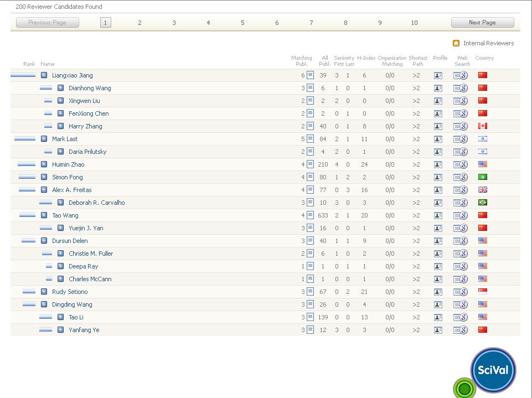View Dursun Delen's profile icon
This screenshot has height=398, width=532.
tap(438, 241)
